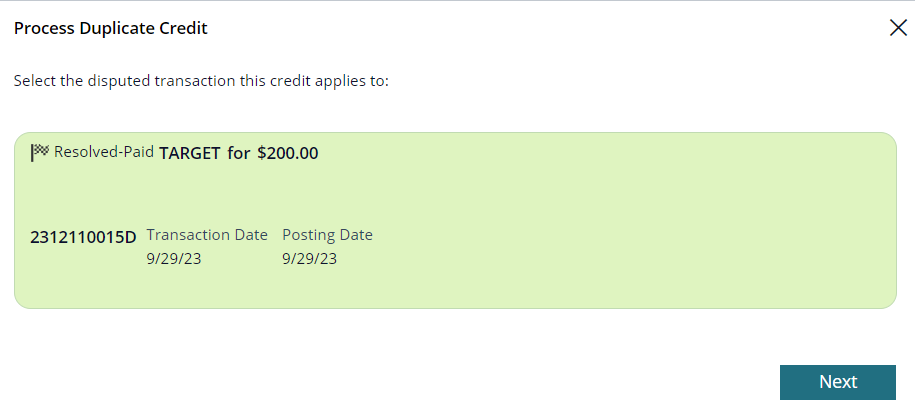Click the Transaction Date label
Viewport: 915px width, 416px height.
click(207, 235)
